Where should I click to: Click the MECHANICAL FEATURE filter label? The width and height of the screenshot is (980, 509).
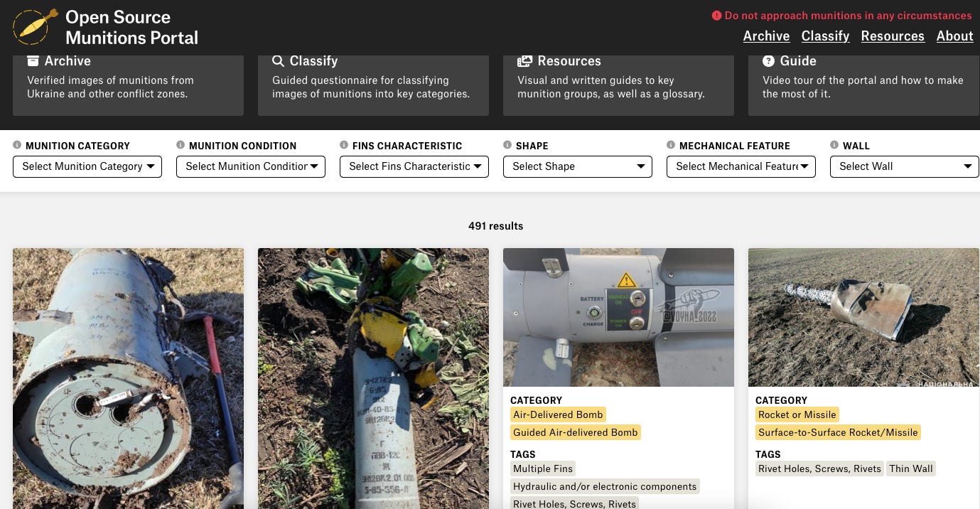click(735, 146)
